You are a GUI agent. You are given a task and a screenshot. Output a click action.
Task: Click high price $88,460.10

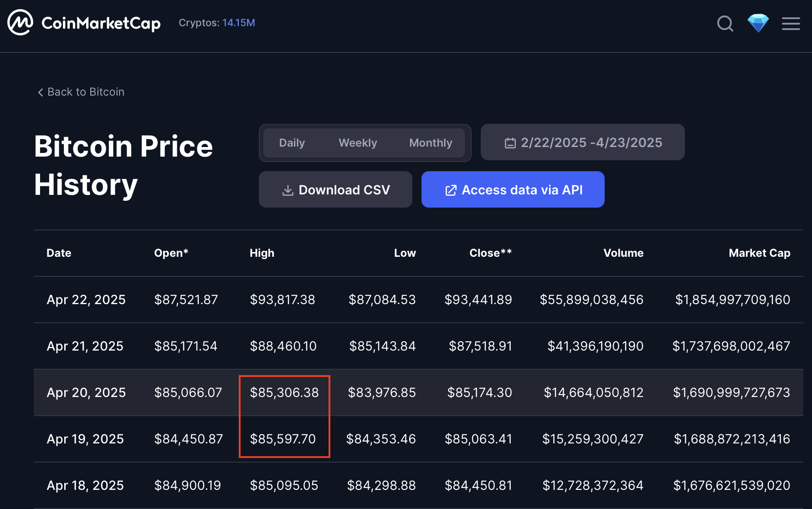[x=283, y=346]
